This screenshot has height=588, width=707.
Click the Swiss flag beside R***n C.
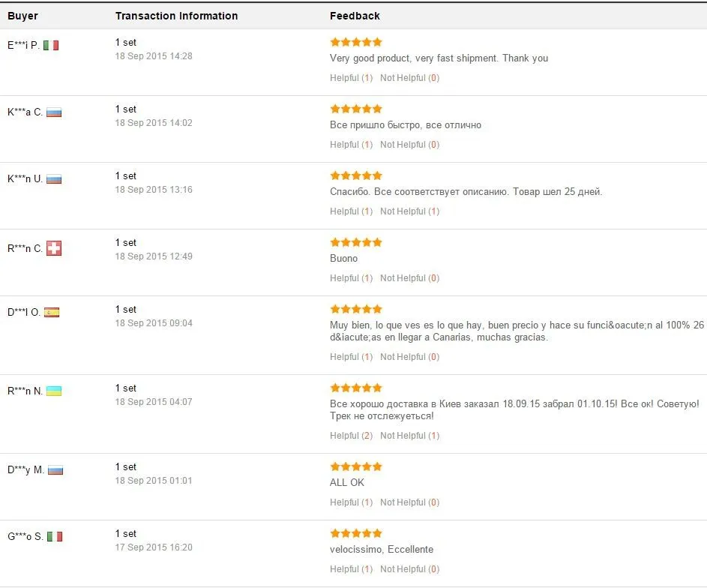pyautogui.click(x=54, y=248)
